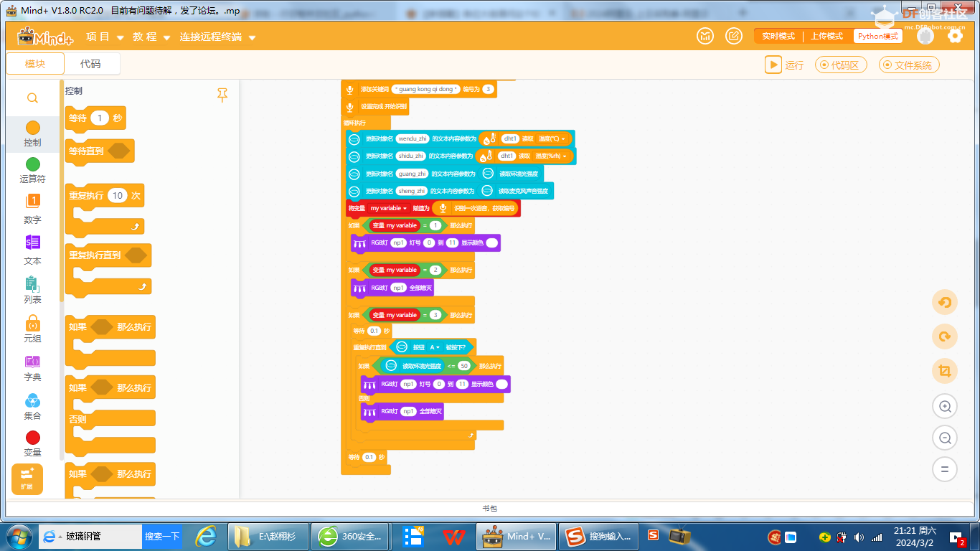Open the 数字 block category
The width and height of the screenshot is (980, 551).
pos(32,209)
